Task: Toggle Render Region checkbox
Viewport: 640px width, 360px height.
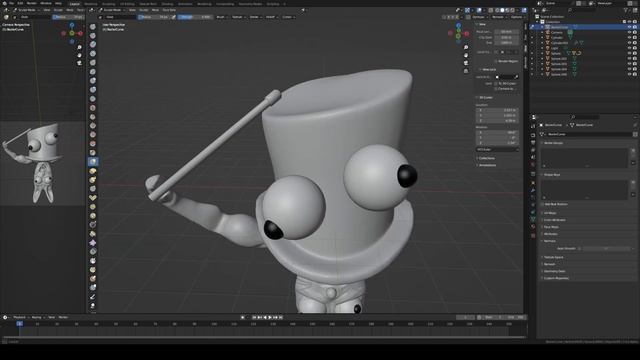Action: pyautogui.click(x=496, y=61)
